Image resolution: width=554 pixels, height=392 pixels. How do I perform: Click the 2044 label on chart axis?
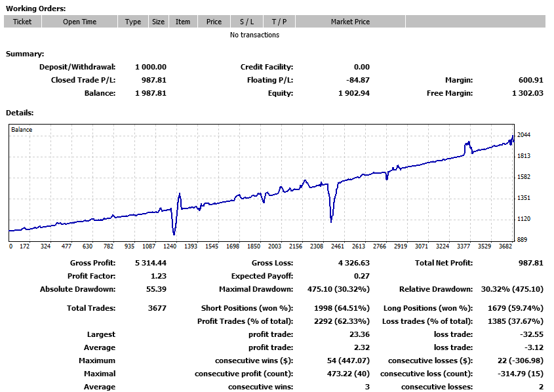point(523,135)
